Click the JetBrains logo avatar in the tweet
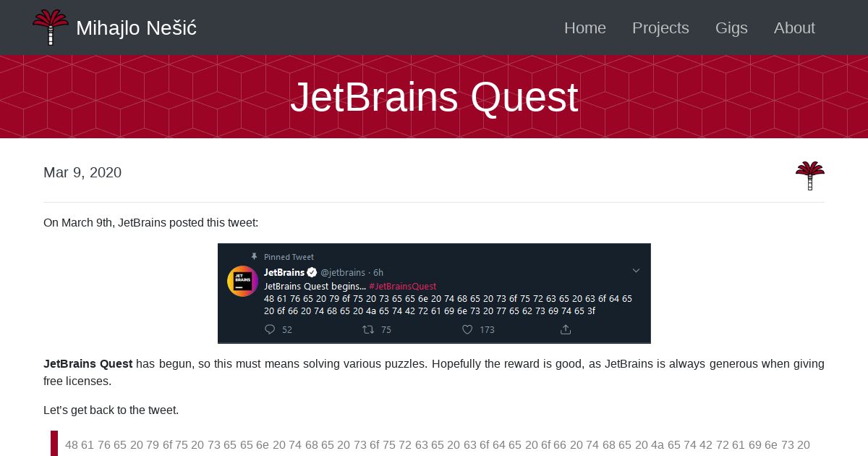Viewport: 868px width, 456px height. click(243, 282)
